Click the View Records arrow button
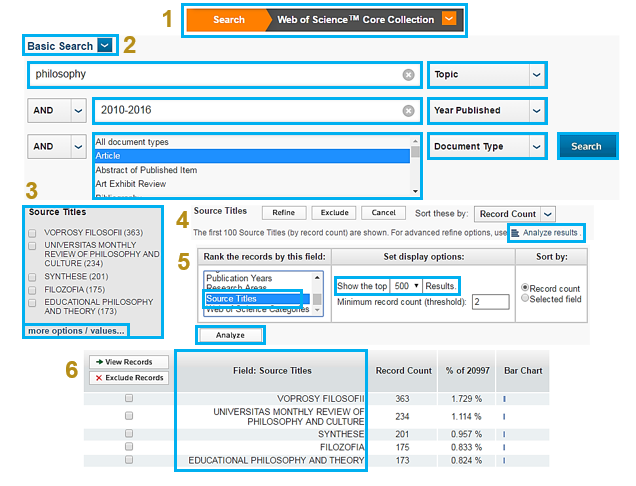Viewport: 636px width, 486px height. pyautogui.click(x=128, y=361)
